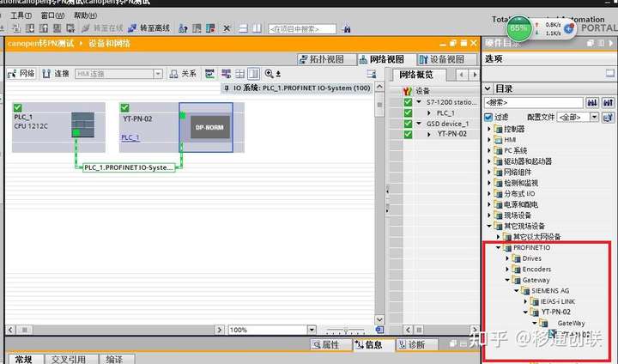Click the PLC_1 link under YT-PN-02
618x364 pixels.
tap(130, 137)
